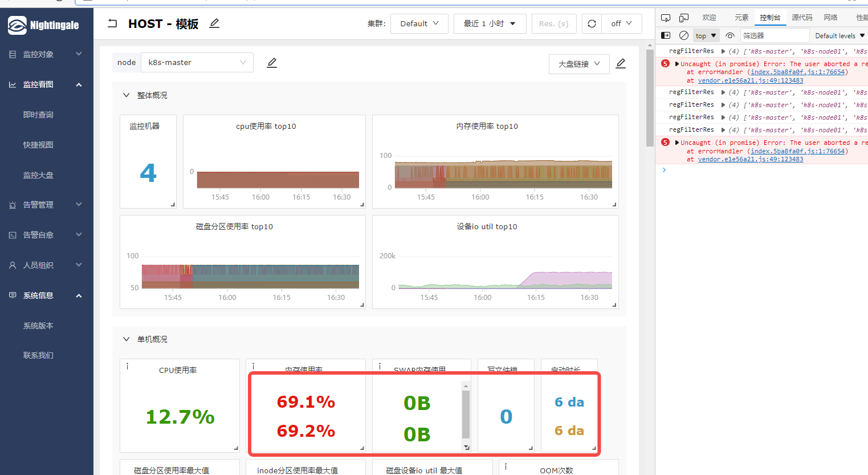The width and height of the screenshot is (868, 475).
Task: Collapse the 单机概况 section
Action: [x=126, y=339]
